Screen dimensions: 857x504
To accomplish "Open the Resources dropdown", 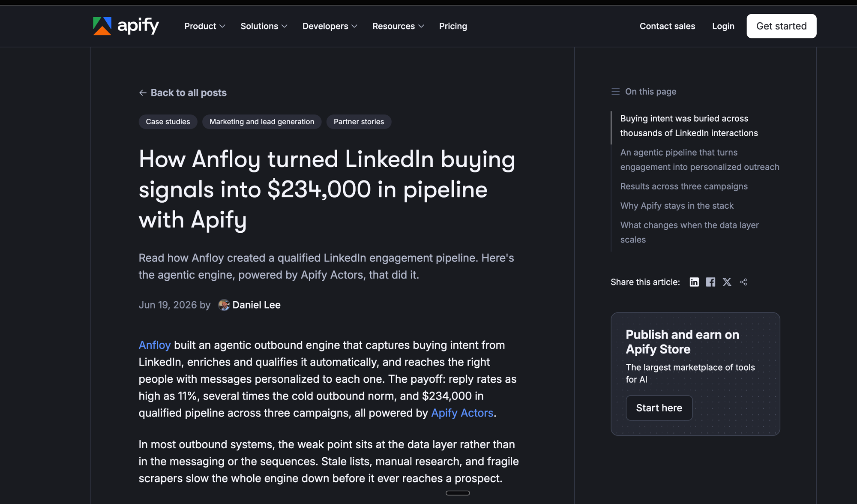I will coord(398,26).
